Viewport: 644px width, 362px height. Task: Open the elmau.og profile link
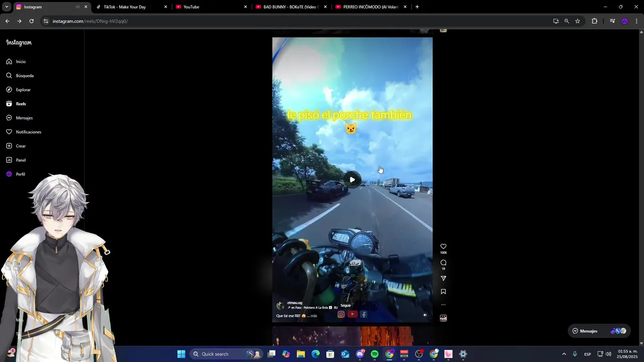(x=294, y=303)
